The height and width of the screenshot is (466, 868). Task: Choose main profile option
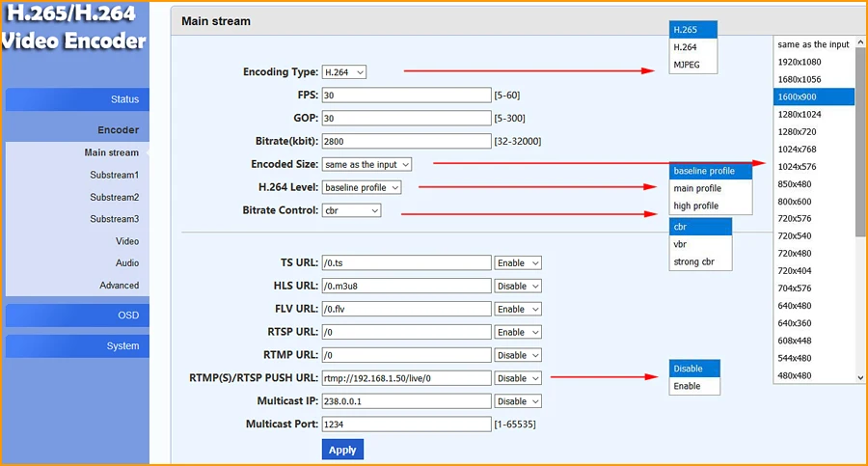pyautogui.click(x=711, y=188)
